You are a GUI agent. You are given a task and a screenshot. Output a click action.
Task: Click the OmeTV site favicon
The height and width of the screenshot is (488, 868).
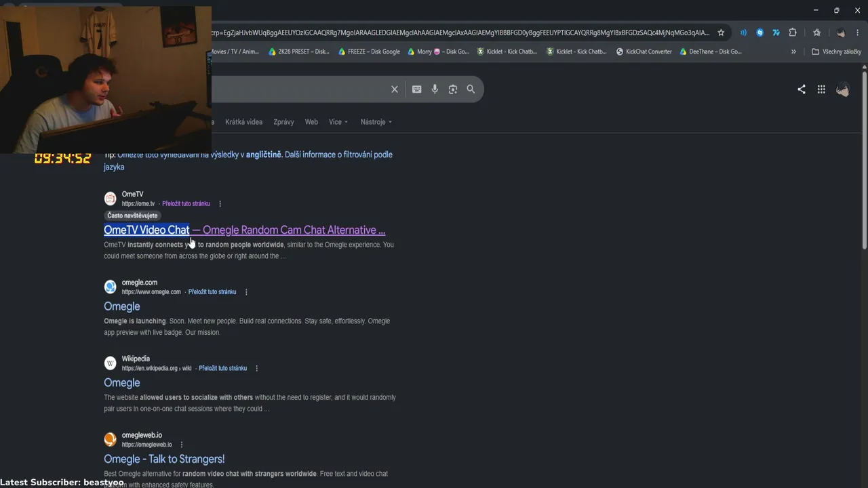110,199
